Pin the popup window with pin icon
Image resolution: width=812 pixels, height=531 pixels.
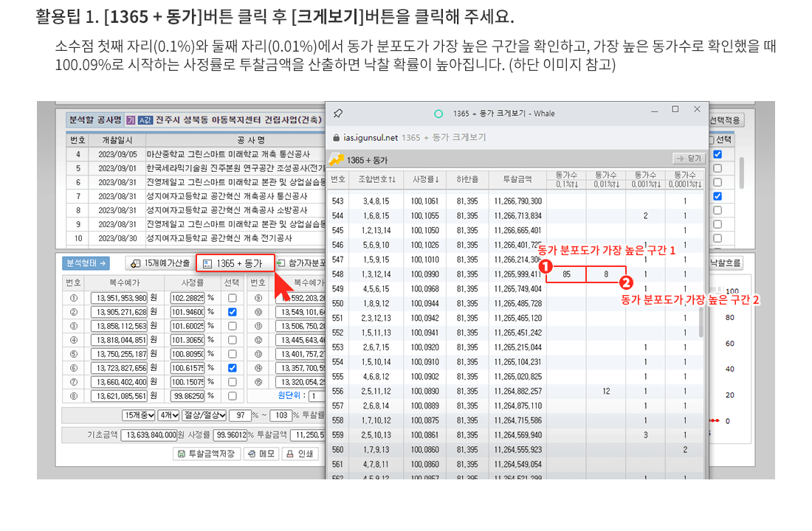pos(338,113)
